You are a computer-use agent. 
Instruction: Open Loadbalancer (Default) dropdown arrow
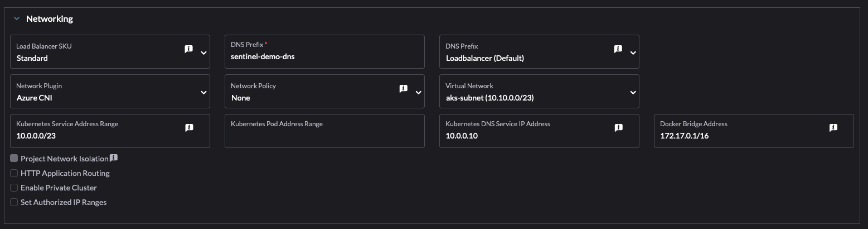pyautogui.click(x=633, y=53)
